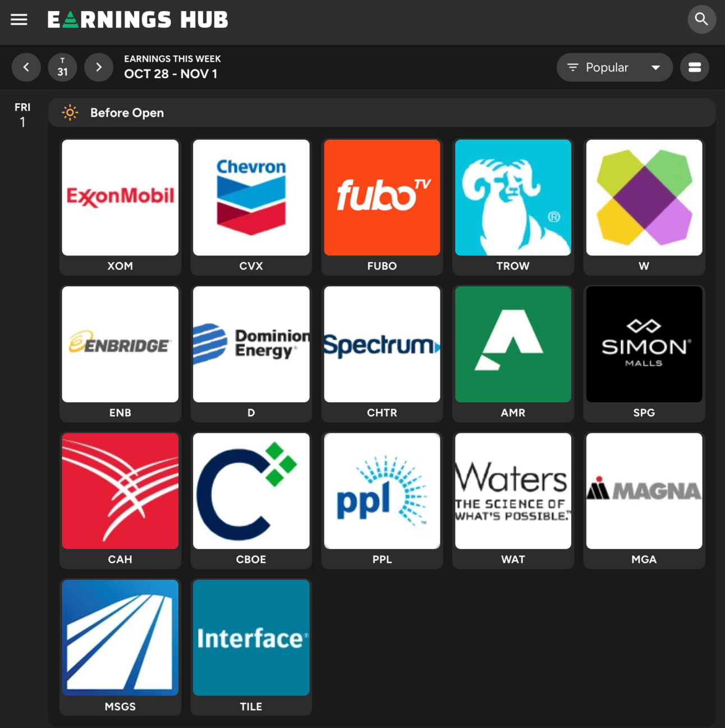Click the CBOE ticker label
Screen dimensions: 725x728
pos(251,560)
